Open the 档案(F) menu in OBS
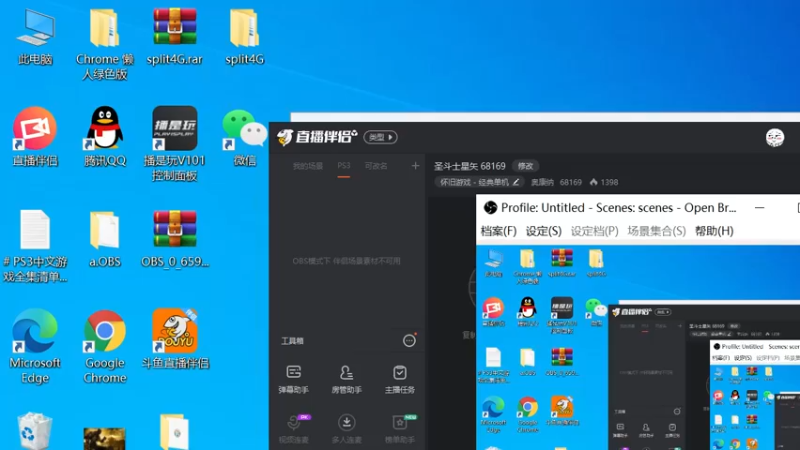Viewport: 800px width, 450px height. coord(498,231)
